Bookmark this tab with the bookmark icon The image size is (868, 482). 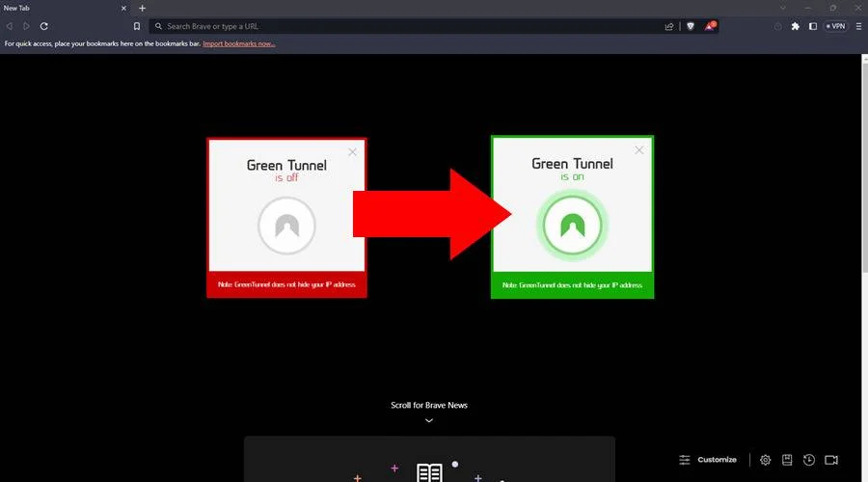tap(137, 26)
